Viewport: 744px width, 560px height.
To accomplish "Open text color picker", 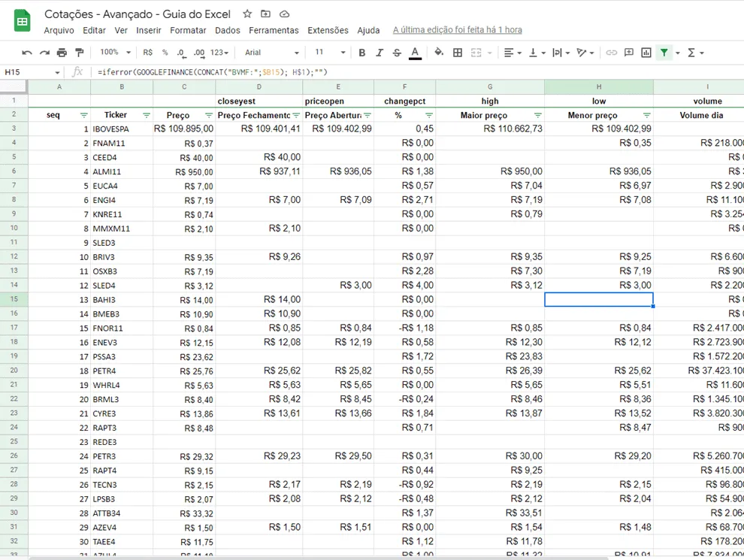I will click(x=415, y=53).
